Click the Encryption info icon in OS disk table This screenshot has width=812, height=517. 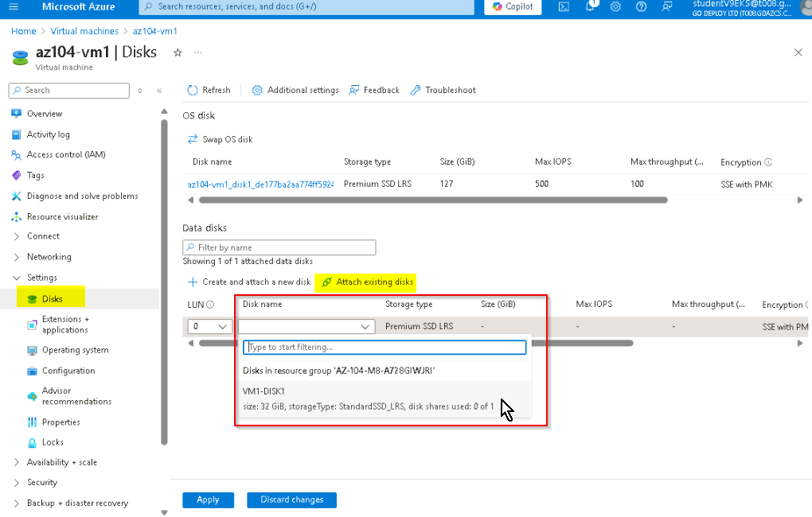tap(768, 162)
